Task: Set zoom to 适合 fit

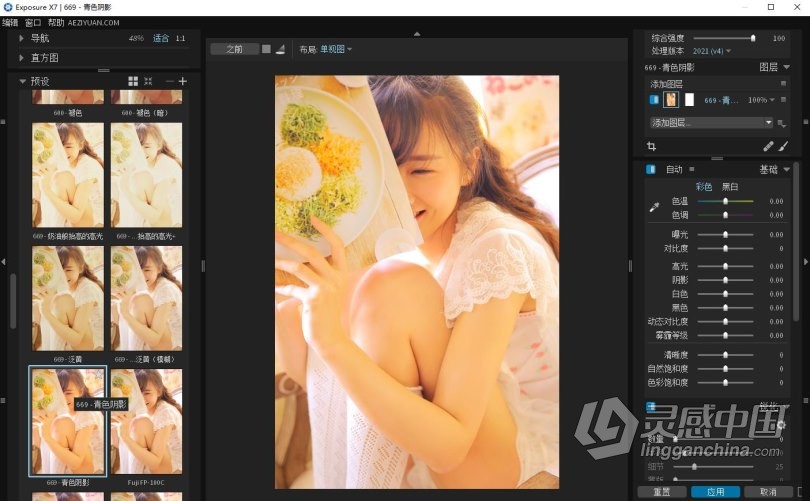Action: pos(161,38)
